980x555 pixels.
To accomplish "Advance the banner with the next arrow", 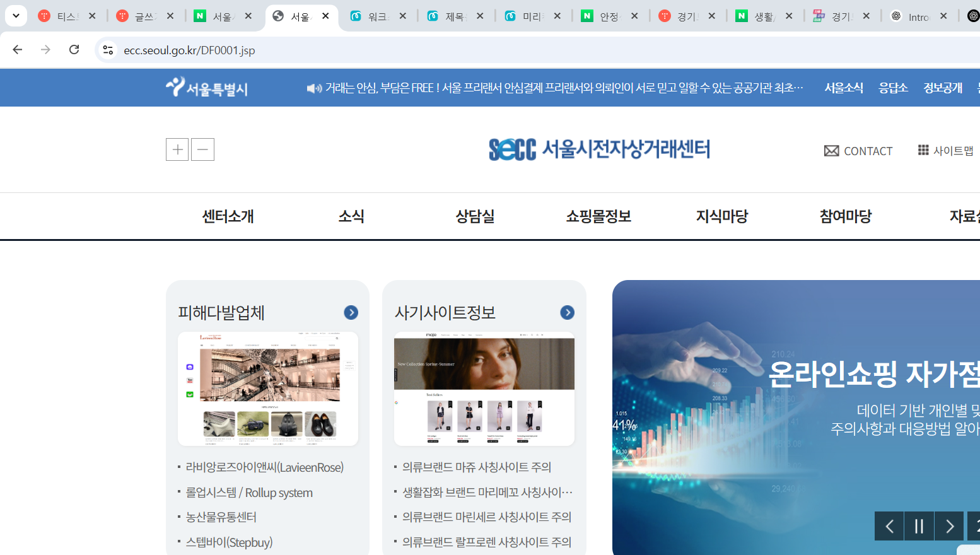I will pos(948,525).
